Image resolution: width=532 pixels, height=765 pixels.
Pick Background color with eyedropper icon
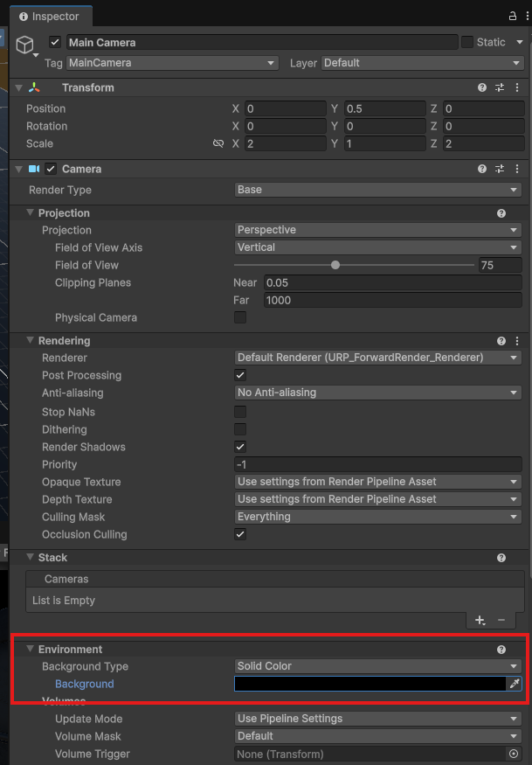515,684
